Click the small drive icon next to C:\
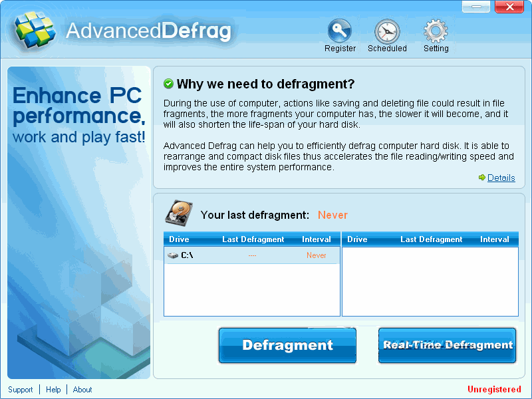The height and width of the screenshot is (399, 532). point(173,255)
